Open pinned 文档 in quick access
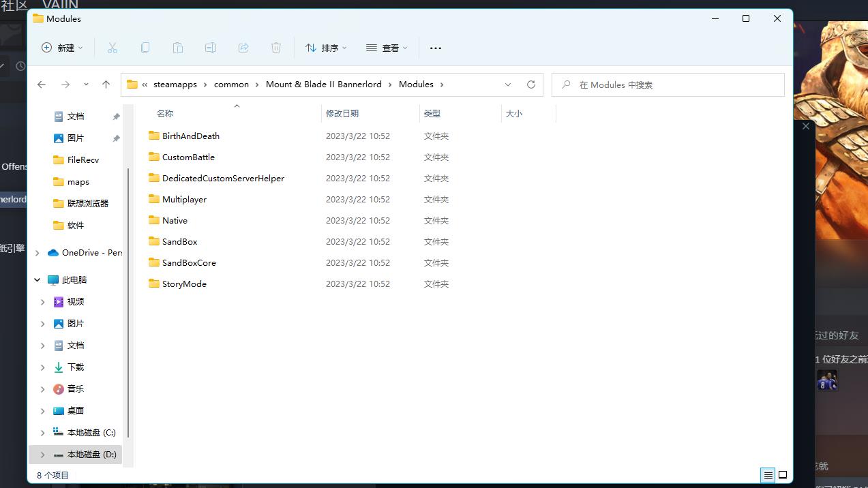This screenshot has height=488, width=868. click(x=76, y=117)
